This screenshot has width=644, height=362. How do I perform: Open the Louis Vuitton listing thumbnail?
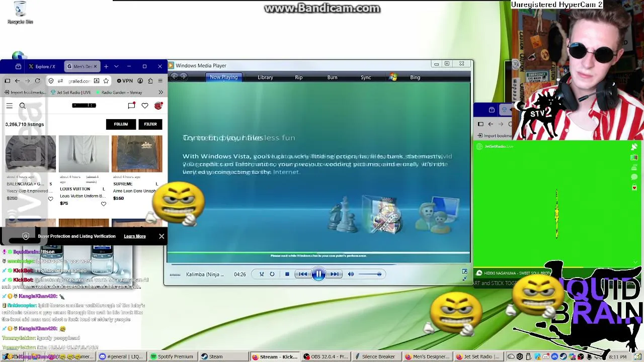[84, 154]
